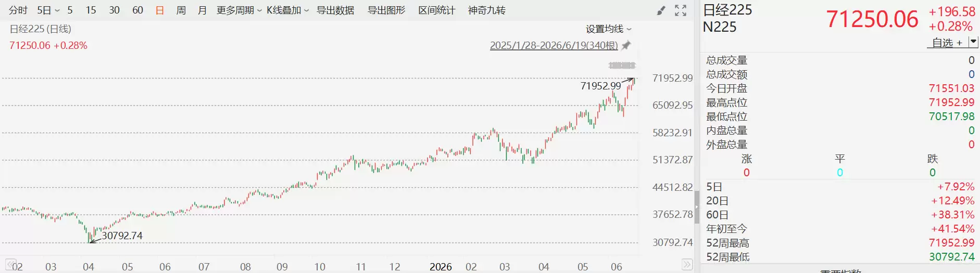
Task: Click the high label 71952.99 on chart
Action: [x=601, y=86]
